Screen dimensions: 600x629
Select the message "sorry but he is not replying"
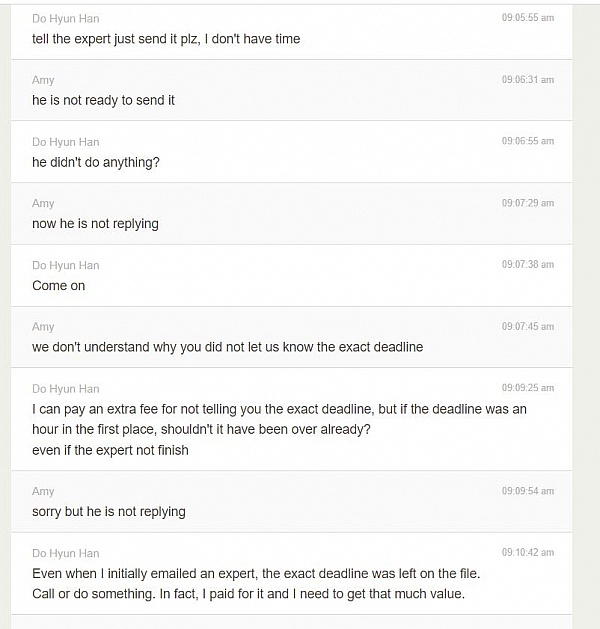(x=108, y=512)
